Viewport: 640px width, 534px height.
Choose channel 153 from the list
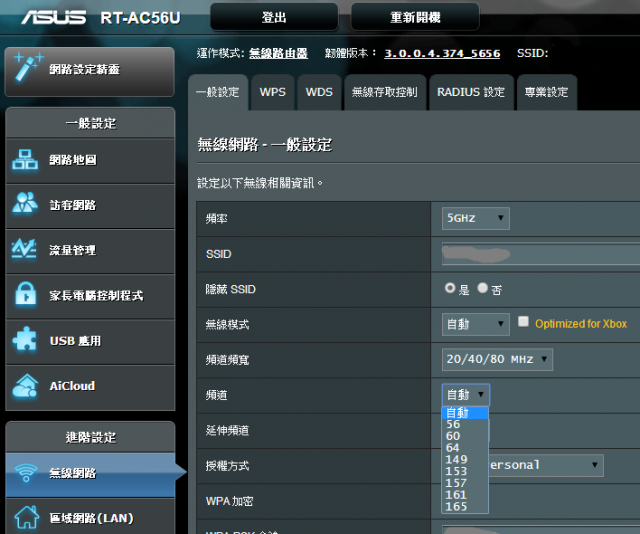tap(465, 472)
